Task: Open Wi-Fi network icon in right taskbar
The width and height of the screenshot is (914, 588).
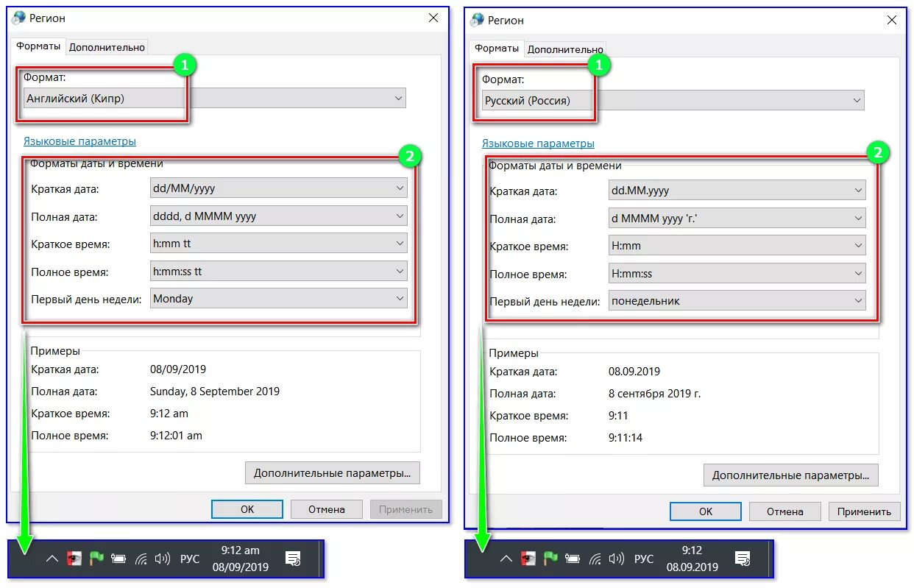Action: coord(595,559)
